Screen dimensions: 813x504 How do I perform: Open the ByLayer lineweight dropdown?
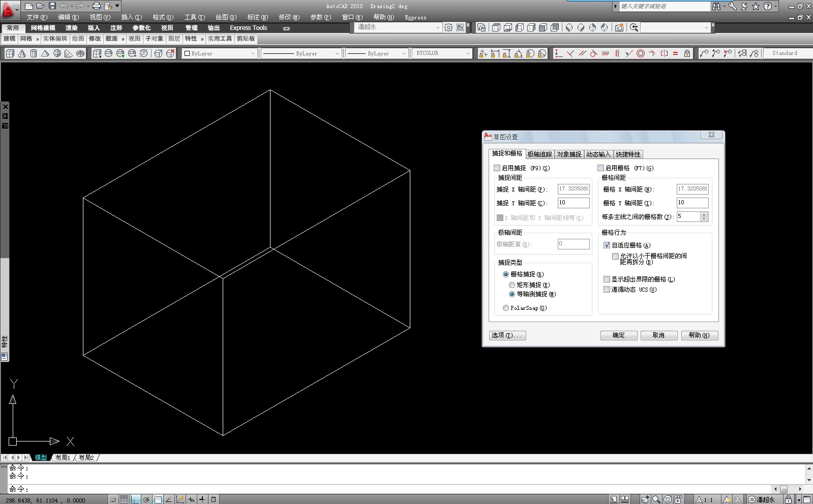[377, 53]
